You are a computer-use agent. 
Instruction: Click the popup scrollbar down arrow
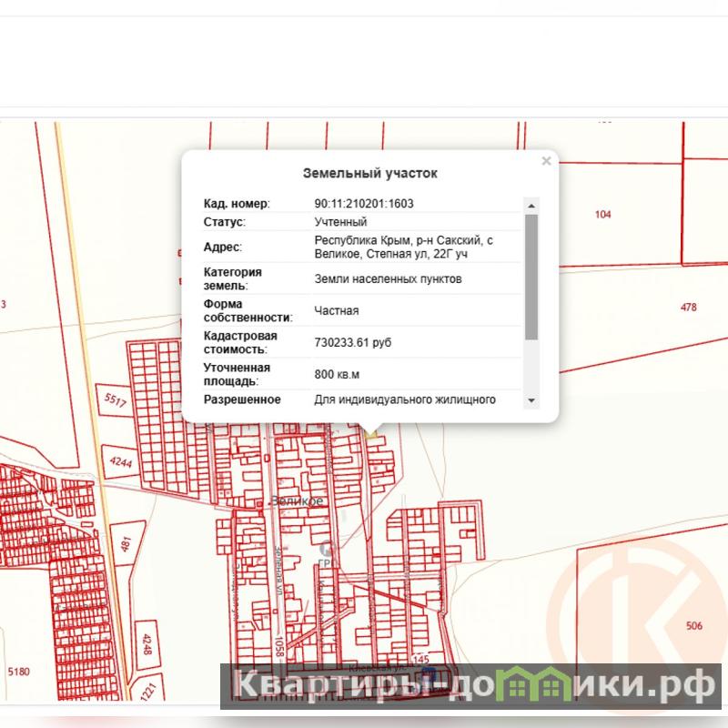tap(531, 401)
